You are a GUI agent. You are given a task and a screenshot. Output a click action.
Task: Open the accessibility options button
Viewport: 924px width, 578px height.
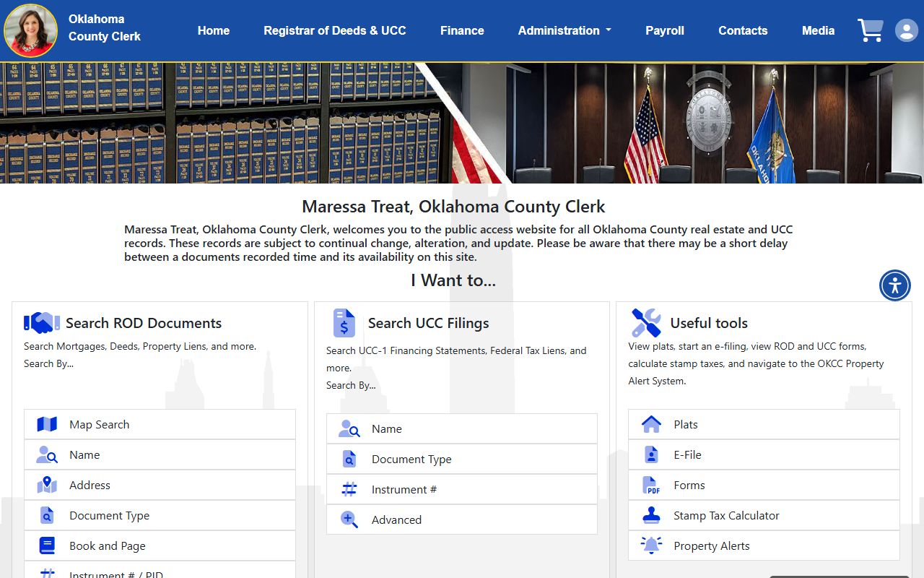point(895,285)
